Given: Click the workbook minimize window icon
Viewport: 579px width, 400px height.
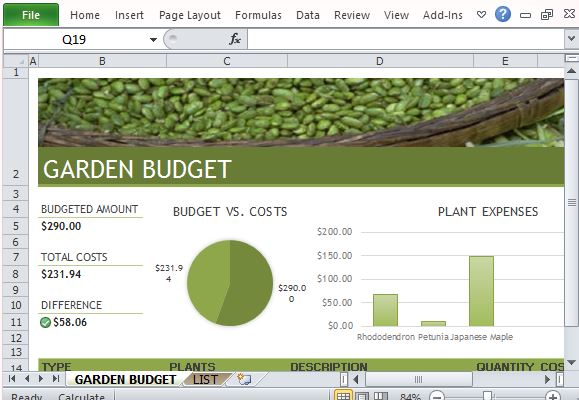Looking at the screenshot, I should [525, 15].
